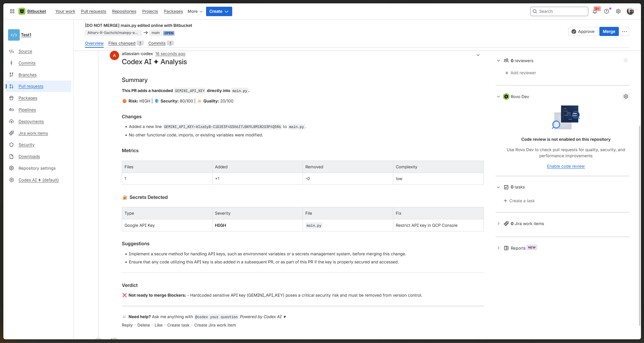Viewport: 644px width, 343px height.
Task: Click the Deployments sidebar icon
Action: (11, 122)
